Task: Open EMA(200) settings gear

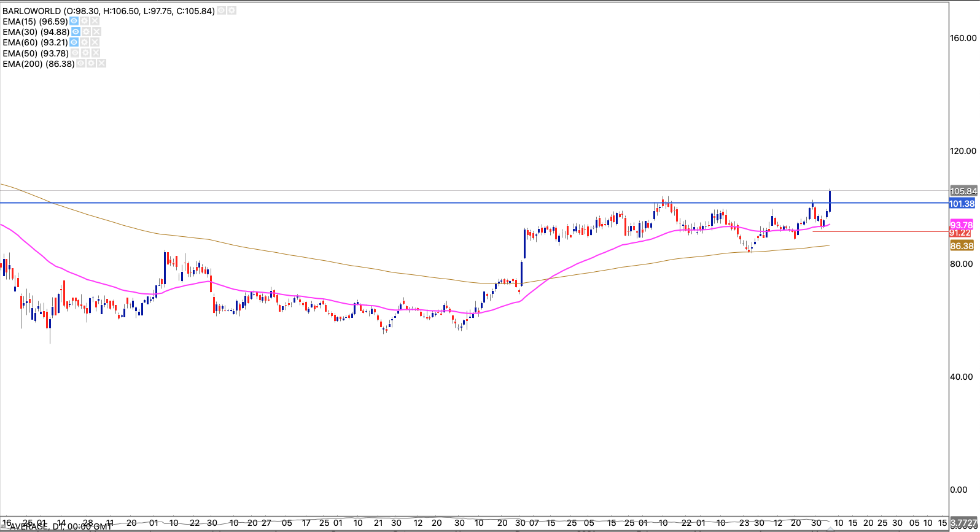Action: (91, 64)
